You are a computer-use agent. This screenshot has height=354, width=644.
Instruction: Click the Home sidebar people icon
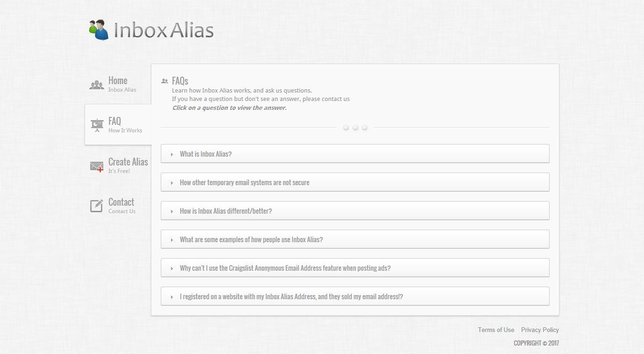[96, 84]
